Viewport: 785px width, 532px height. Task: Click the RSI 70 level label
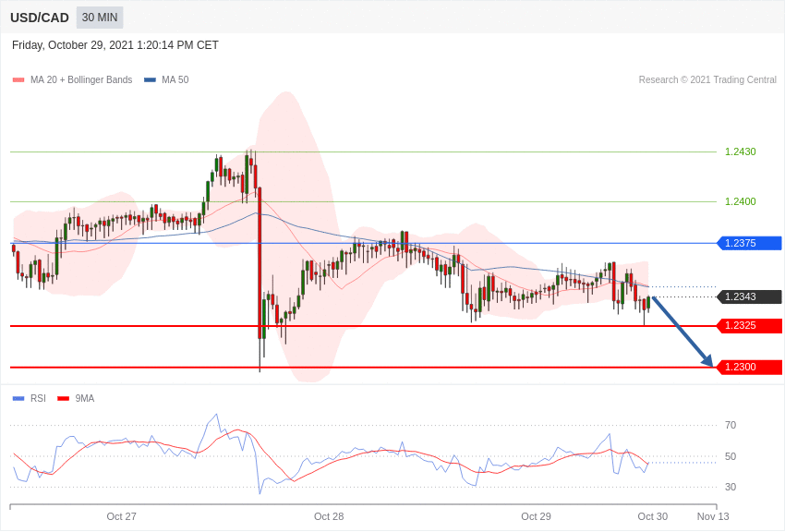[731, 426]
